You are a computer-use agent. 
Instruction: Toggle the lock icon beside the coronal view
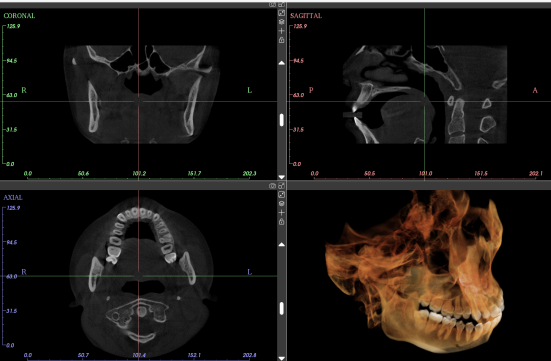pos(281,40)
